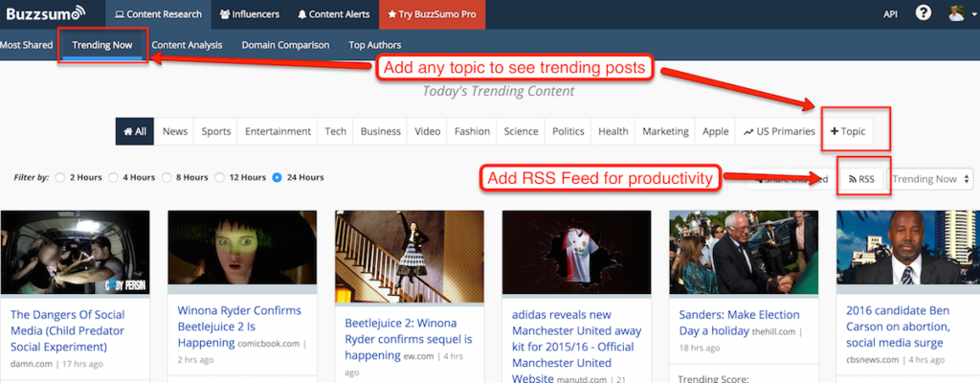The height and width of the screenshot is (383, 980).
Task: Open the help question mark icon
Action: click(924, 13)
